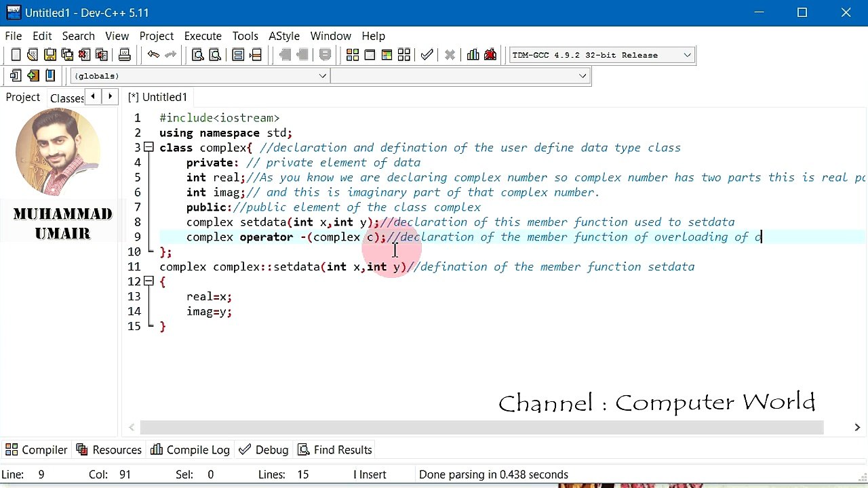868x488 pixels.
Task: Open the File menu
Action: point(14,36)
